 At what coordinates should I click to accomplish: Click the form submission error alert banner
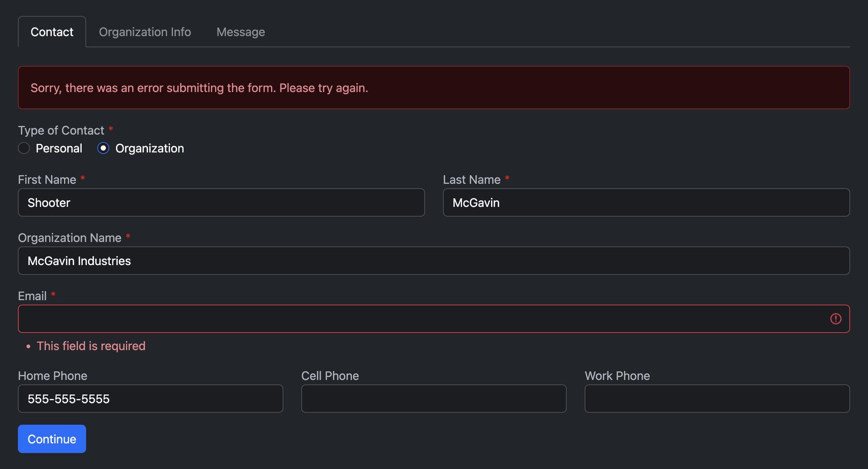[x=434, y=88]
